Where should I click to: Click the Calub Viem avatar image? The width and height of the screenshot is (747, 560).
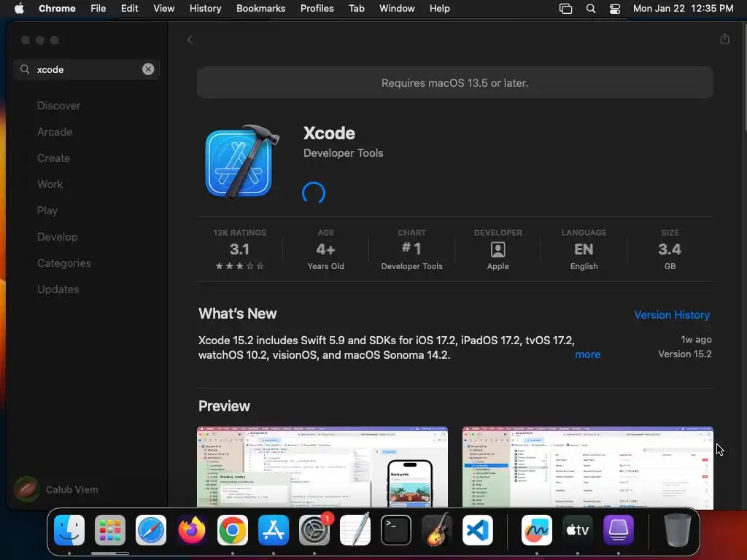(x=27, y=489)
